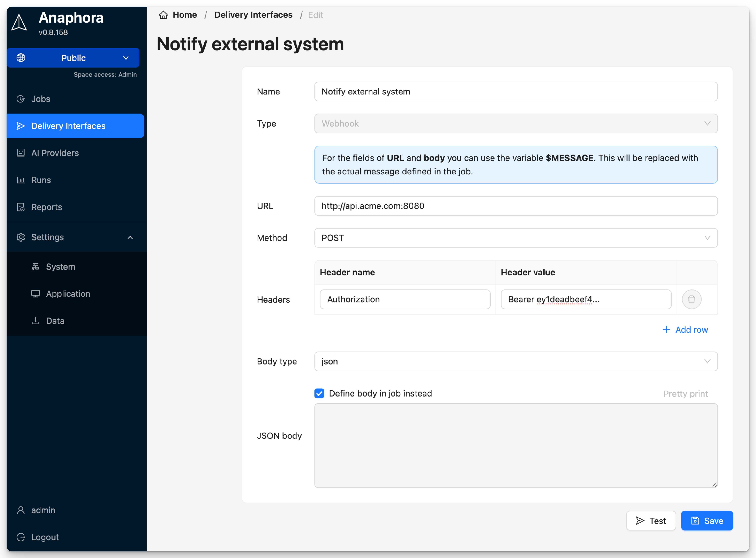Click the Reports icon in sidebar
The width and height of the screenshot is (756, 558).
pos(21,207)
